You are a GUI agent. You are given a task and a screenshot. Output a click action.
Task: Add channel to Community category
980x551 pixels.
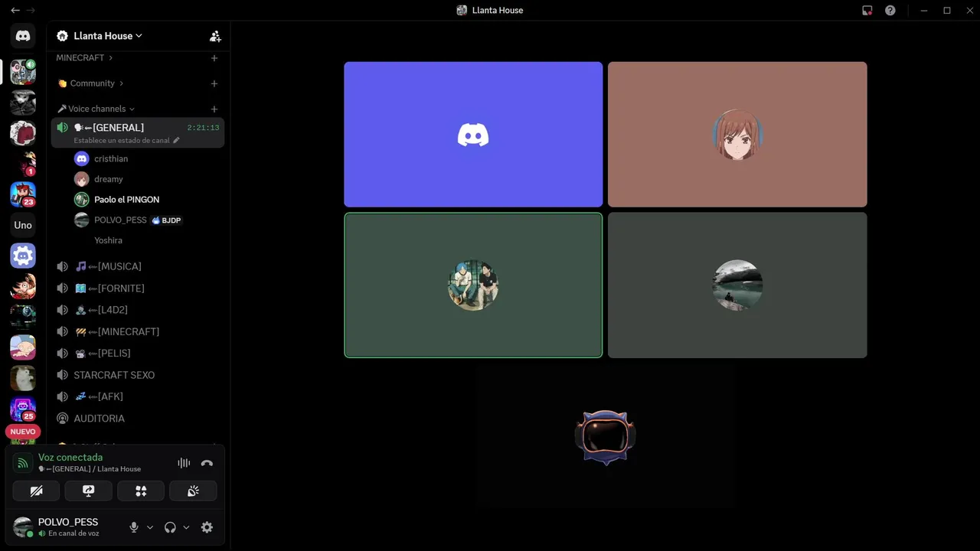click(214, 83)
